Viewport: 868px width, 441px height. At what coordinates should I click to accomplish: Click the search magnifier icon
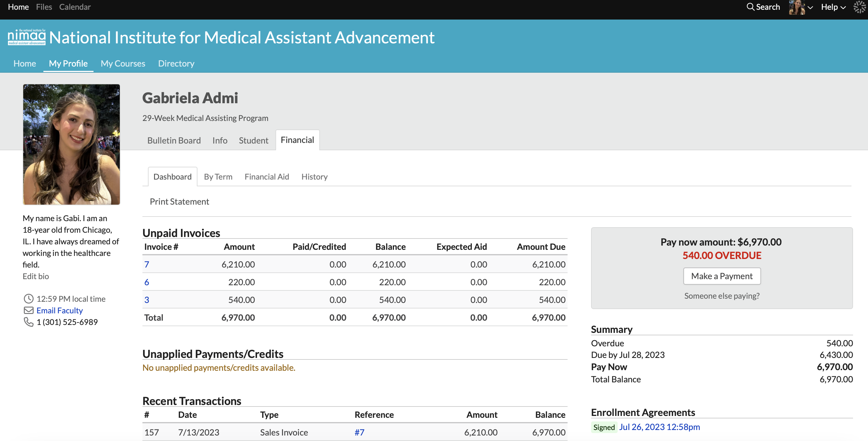point(750,7)
